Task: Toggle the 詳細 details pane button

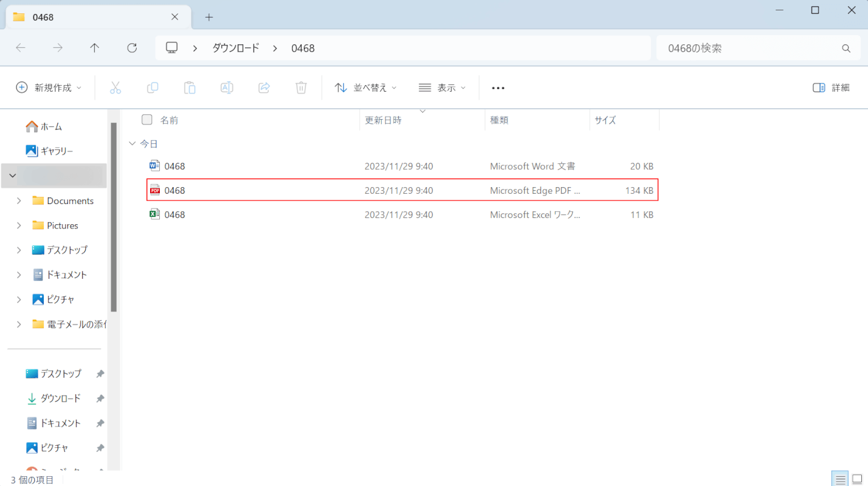Action: [831, 87]
